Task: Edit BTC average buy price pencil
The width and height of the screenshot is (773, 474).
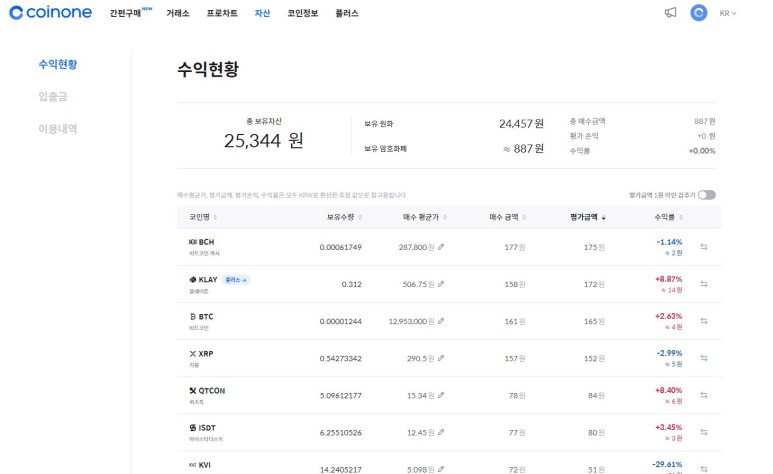Action: 441,321
